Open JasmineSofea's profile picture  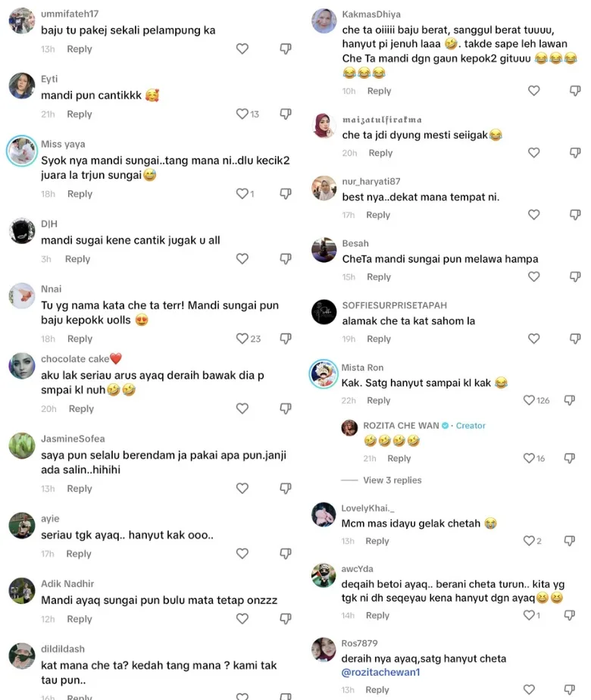[x=22, y=446]
